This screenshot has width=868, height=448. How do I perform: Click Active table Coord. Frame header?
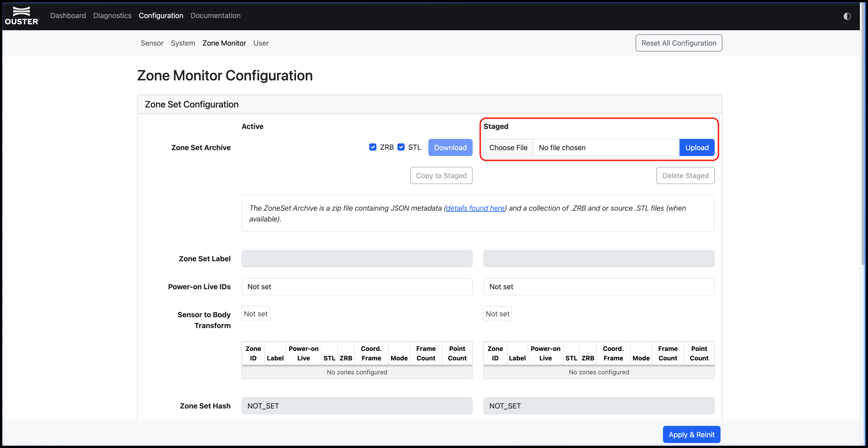tap(371, 353)
